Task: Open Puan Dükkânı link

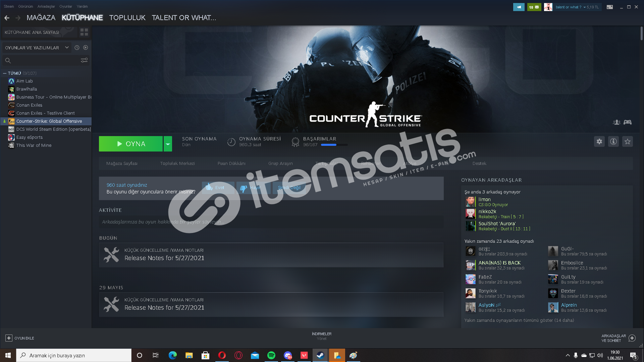Action: [x=231, y=164]
